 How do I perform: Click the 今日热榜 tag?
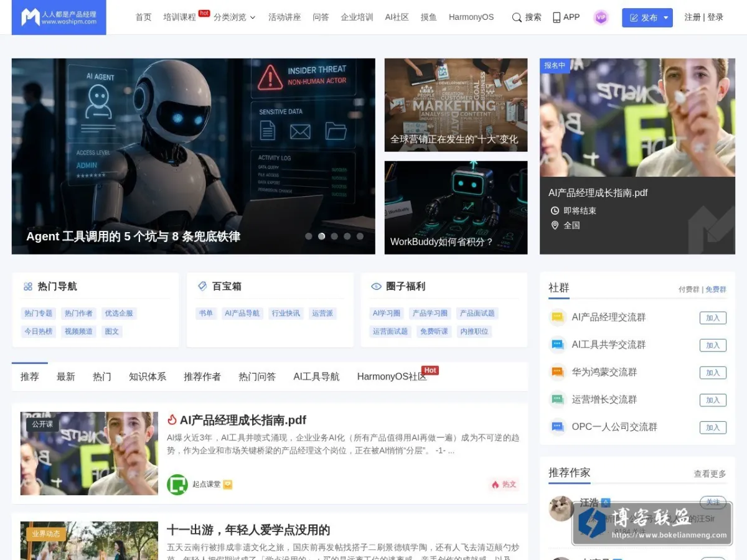(x=39, y=332)
